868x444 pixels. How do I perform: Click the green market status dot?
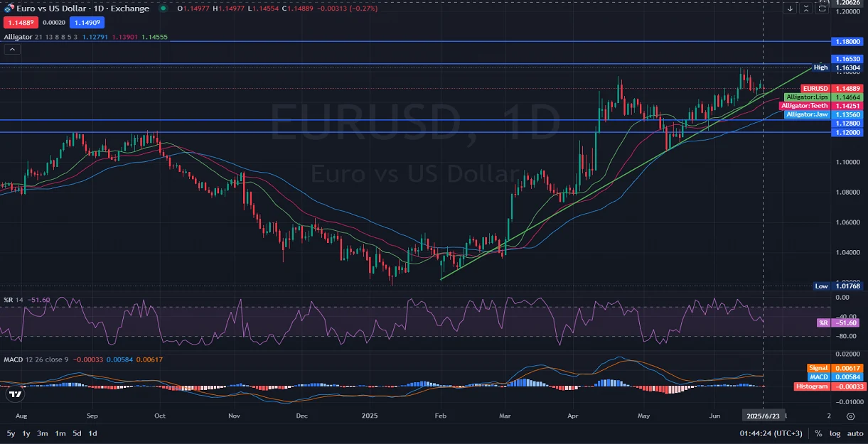164,9
